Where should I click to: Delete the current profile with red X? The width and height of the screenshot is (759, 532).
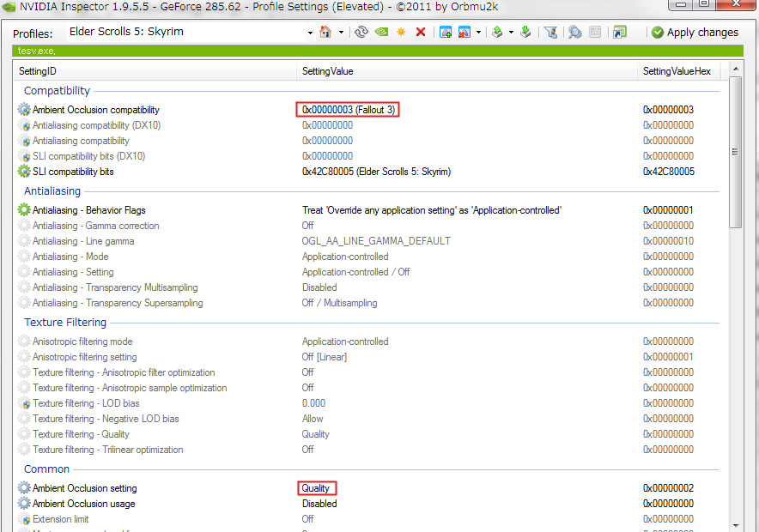tap(421, 33)
